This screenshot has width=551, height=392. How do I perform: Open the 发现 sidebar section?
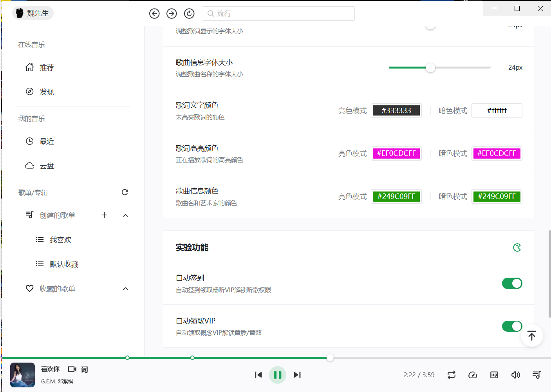(47, 92)
